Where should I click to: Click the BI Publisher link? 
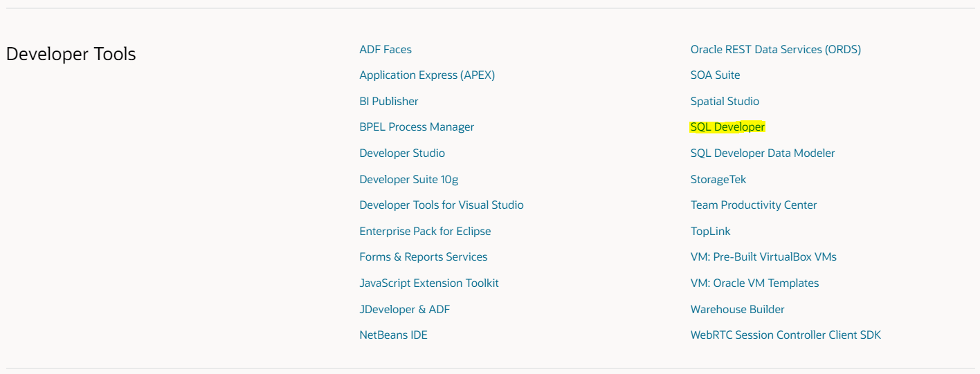[x=389, y=101]
